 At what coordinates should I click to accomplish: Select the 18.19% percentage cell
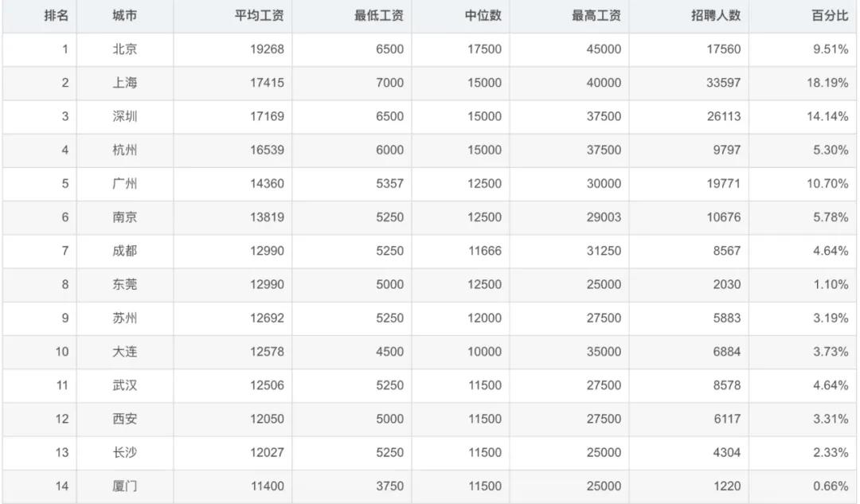pos(827,83)
